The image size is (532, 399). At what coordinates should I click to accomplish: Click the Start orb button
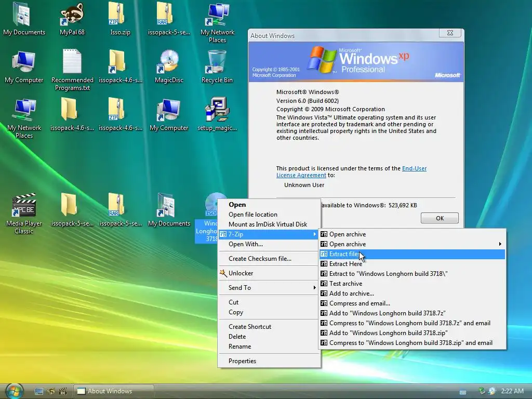[14, 391]
